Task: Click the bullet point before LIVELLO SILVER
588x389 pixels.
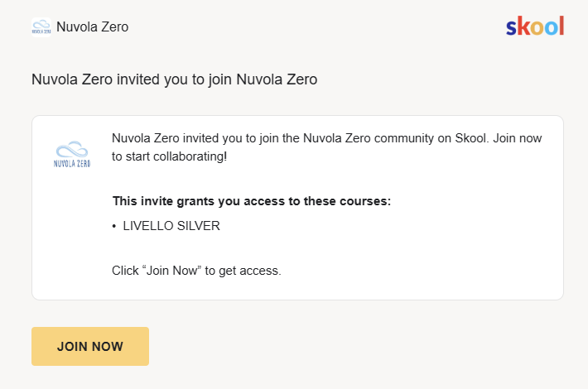Action: click(x=114, y=226)
